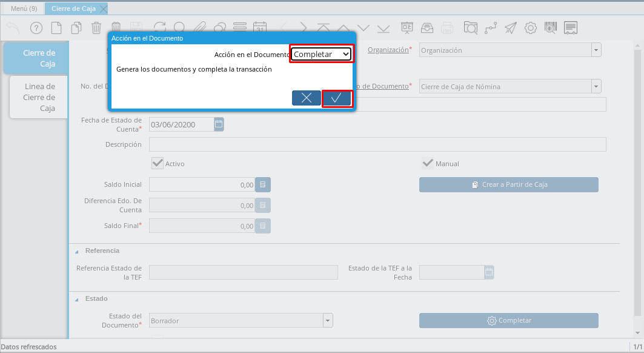This screenshot has width=644, height=353.
Task: Open the Linea de Cierre de Caja side tab
Action: [x=39, y=97]
